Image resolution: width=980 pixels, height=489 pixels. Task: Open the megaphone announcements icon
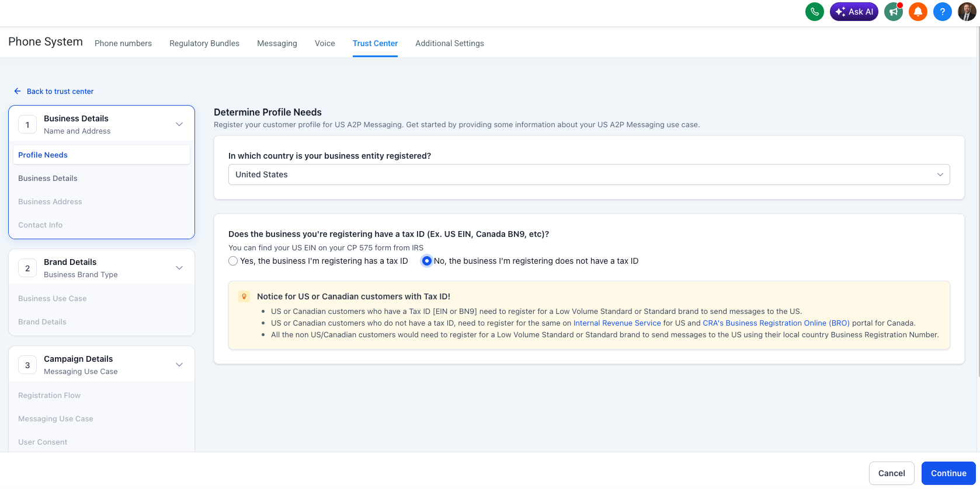pos(894,12)
